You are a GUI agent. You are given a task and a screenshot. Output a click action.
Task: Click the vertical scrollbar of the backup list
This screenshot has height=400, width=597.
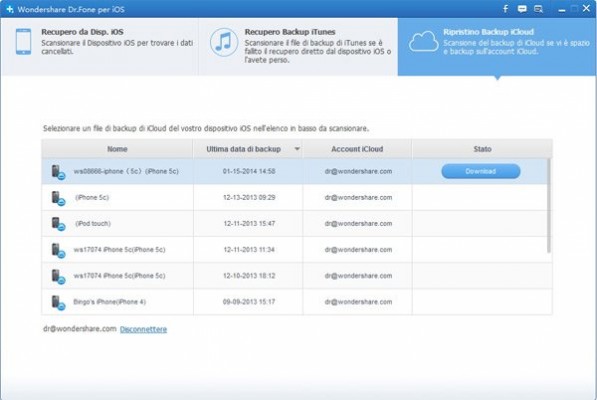pos(549,206)
